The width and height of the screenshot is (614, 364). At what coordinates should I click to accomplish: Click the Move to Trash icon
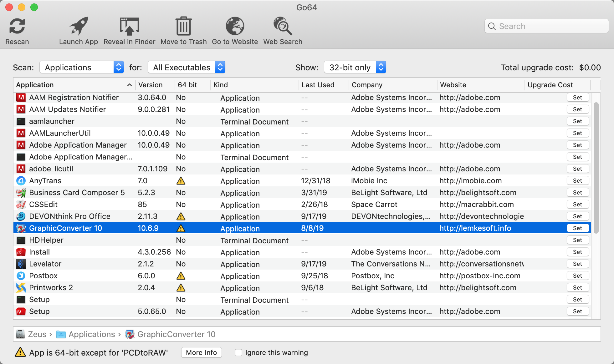click(183, 26)
